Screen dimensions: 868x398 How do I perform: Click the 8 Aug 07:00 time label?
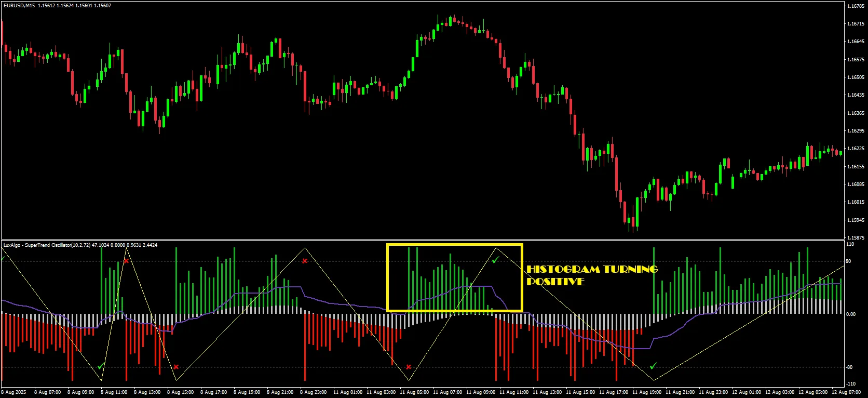pos(47,392)
